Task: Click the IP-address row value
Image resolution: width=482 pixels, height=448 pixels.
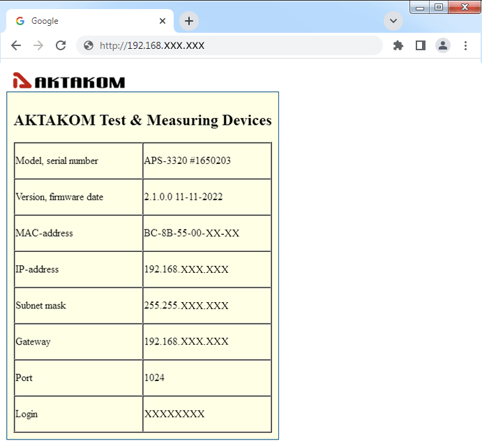Action: 186,269
